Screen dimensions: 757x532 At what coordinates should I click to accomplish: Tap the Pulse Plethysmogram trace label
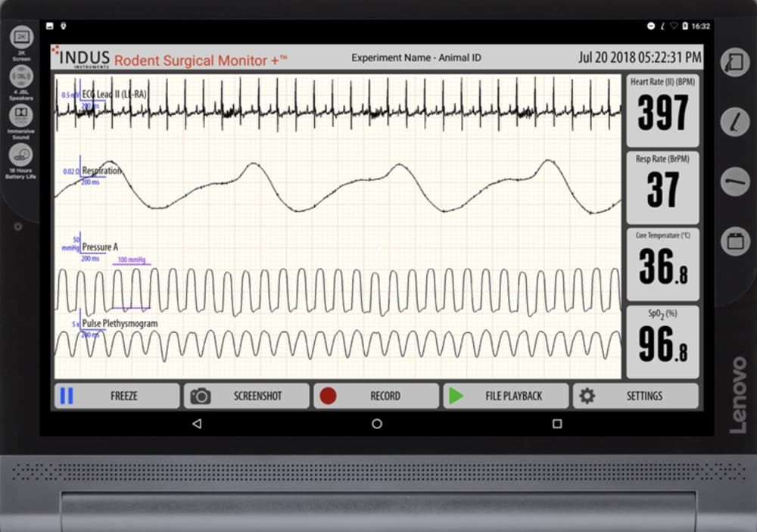point(120,323)
